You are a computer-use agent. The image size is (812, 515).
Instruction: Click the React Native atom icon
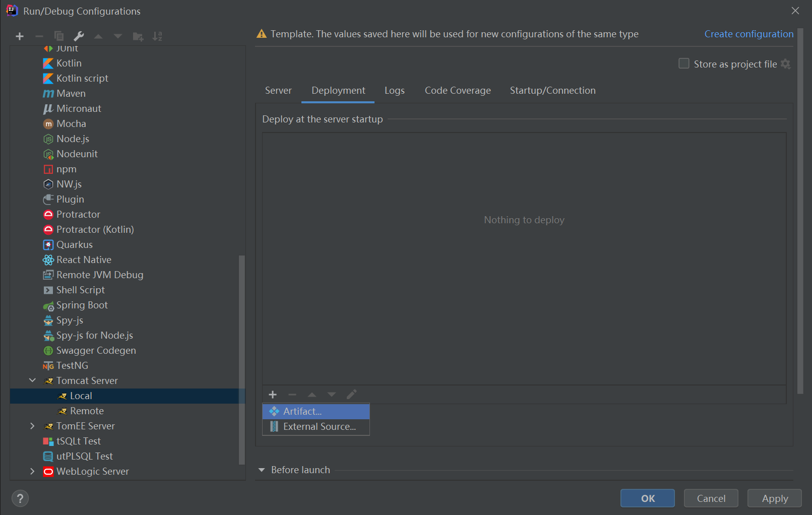pyautogui.click(x=48, y=260)
